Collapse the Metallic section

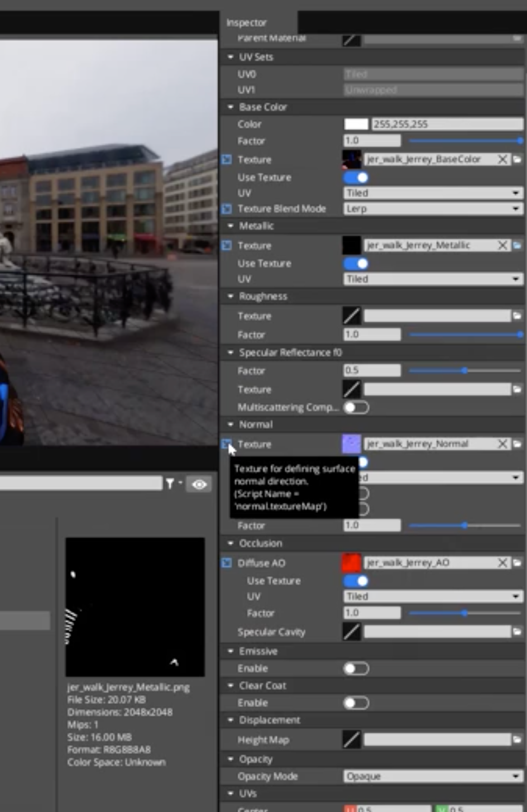[x=231, y=226]
